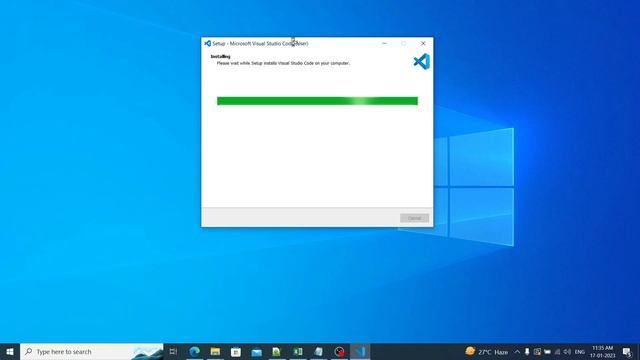Image resolution: width=640 pixels, height=360 pixels.
Task: Click the ENG language indicator
Action: (x=580, y=352)
